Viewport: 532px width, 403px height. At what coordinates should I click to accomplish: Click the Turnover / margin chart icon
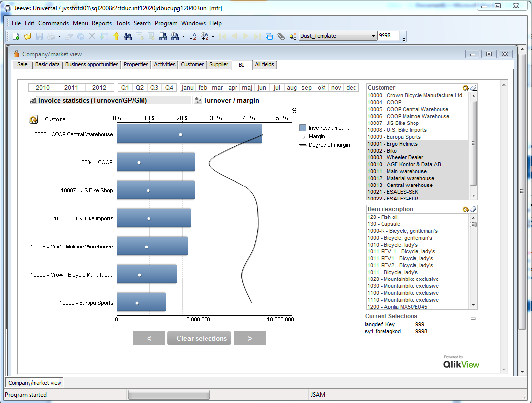198,100
